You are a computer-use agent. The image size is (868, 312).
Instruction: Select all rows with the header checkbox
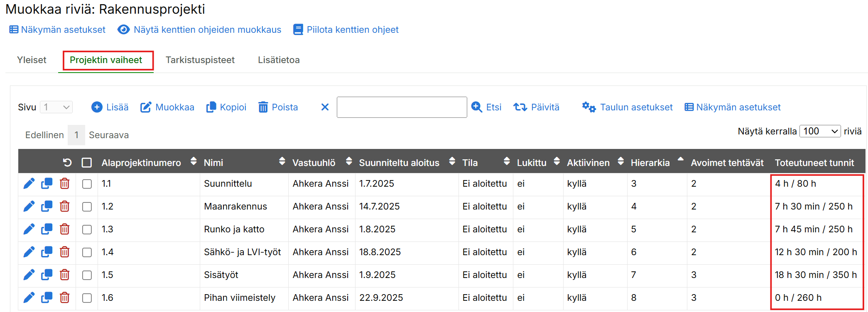coord(87,163)
